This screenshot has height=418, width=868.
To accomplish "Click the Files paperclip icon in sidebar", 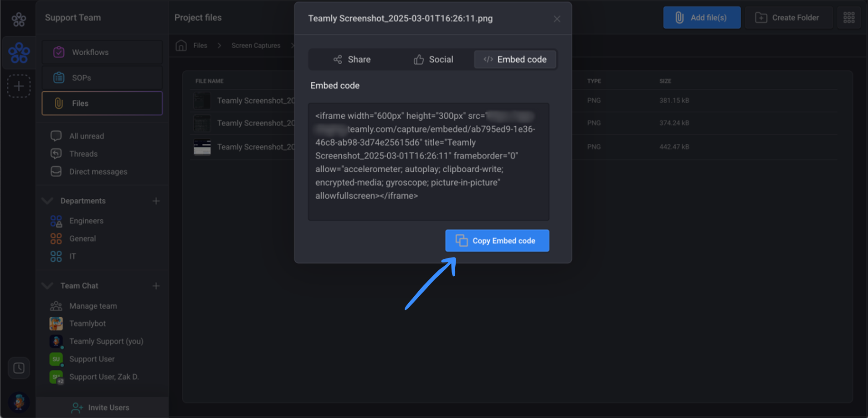I will (59, 103).
